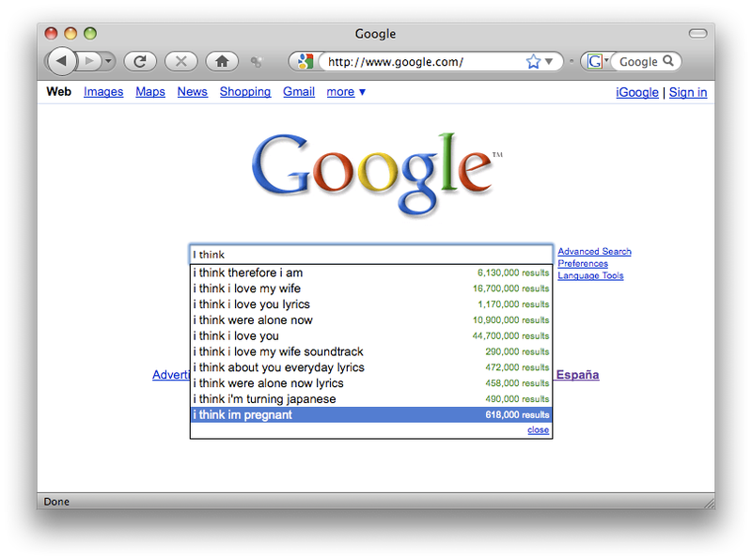Viewport: 752px width, 560px height.
Task: Open the Shopping link
Action: tap(245, 91)
